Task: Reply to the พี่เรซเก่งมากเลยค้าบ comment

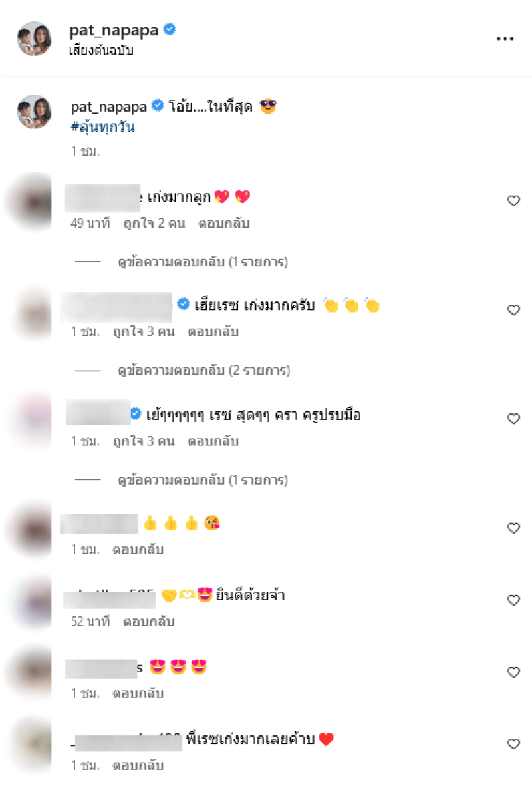Action: coord(138,765)
